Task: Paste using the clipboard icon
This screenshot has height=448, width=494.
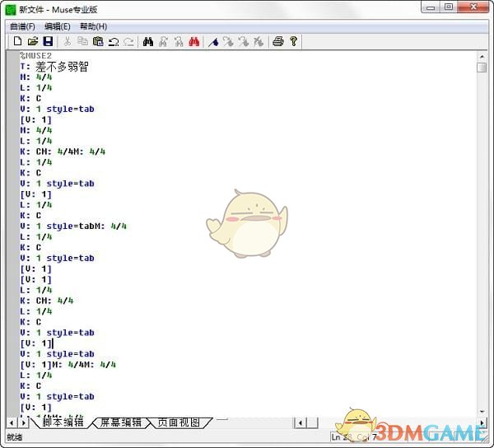Action: [98, 41]
